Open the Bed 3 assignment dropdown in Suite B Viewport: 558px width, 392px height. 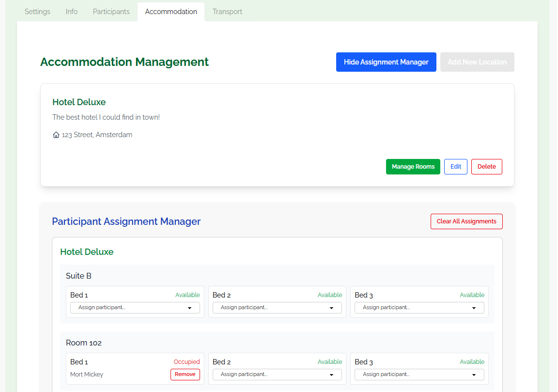[419, 307]
